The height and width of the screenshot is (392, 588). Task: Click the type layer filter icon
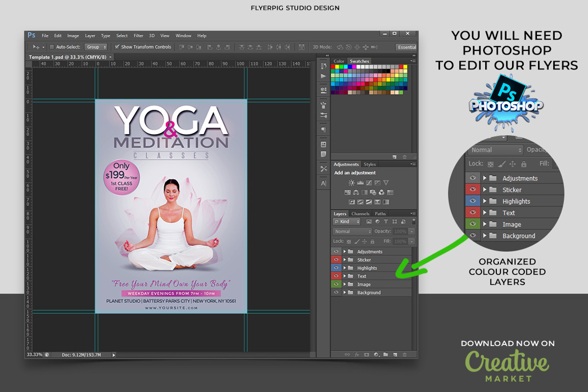[x=386, y=221]
